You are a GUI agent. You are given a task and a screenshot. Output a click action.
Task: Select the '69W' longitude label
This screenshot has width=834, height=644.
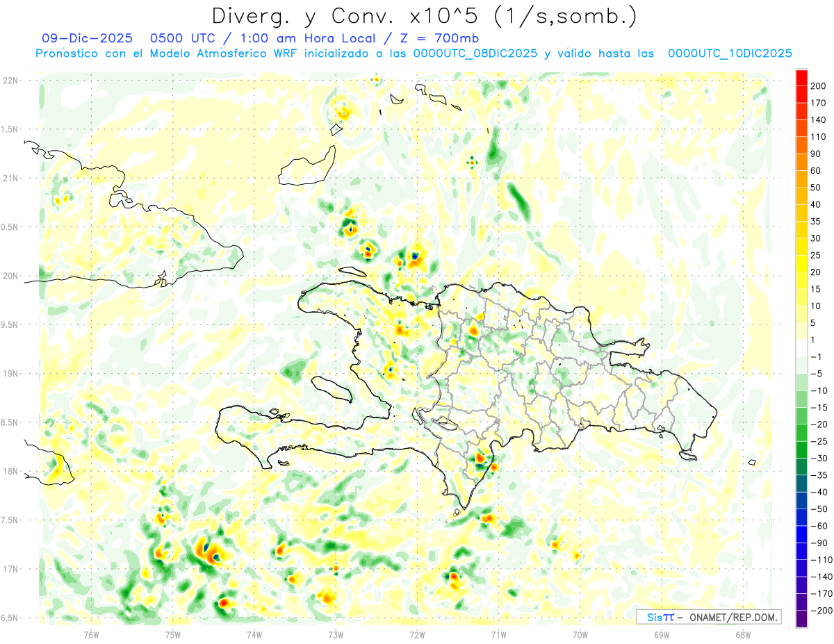click(662, 634)
